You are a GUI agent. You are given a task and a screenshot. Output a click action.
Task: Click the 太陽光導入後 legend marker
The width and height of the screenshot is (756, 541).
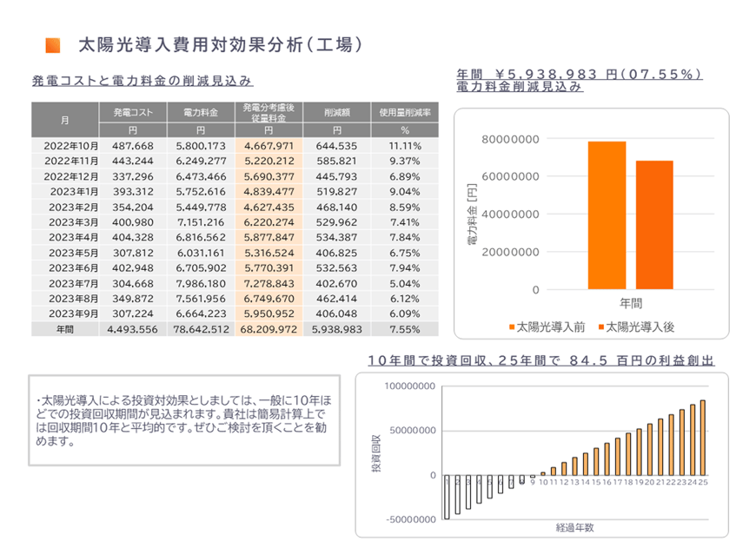[x=598, y=327]
